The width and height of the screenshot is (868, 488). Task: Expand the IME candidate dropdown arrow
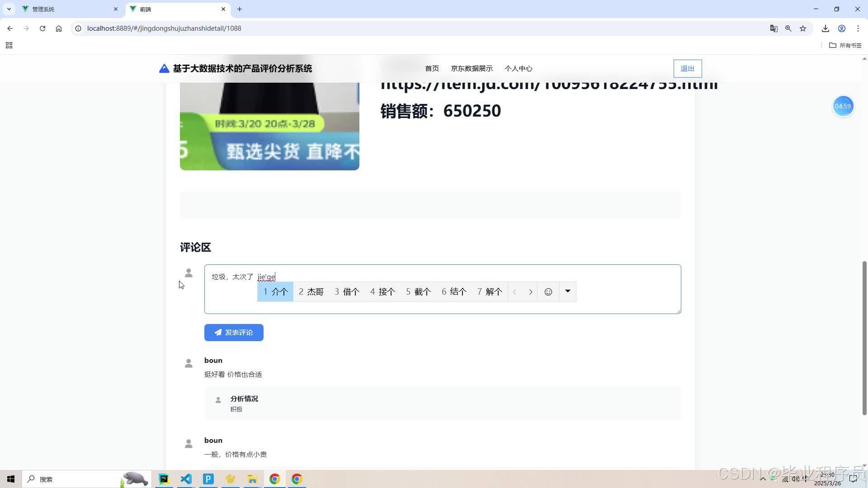click(568, 291)
